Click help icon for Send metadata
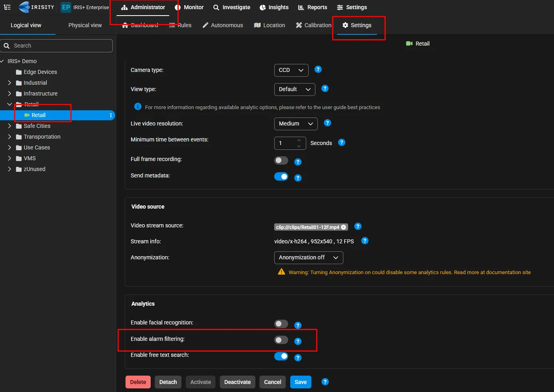Image resolution: width=554 pixels, height=392 pixels. 298,178
